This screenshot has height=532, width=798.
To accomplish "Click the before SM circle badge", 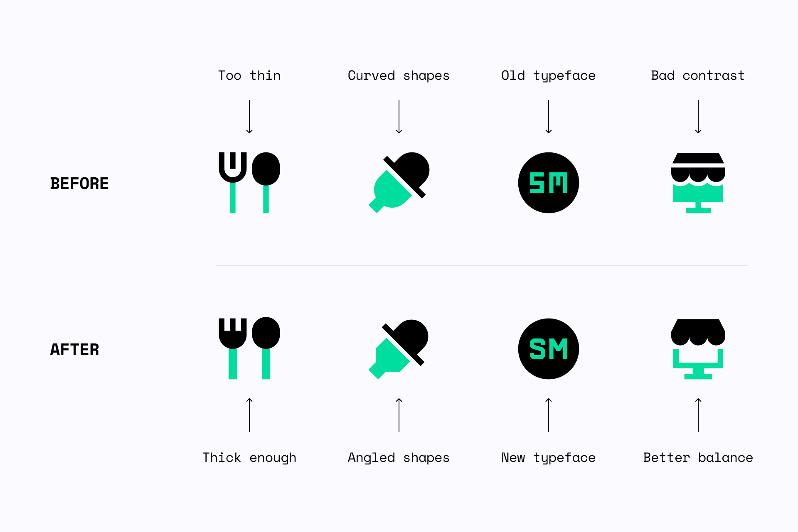I will tap(549, 183).
